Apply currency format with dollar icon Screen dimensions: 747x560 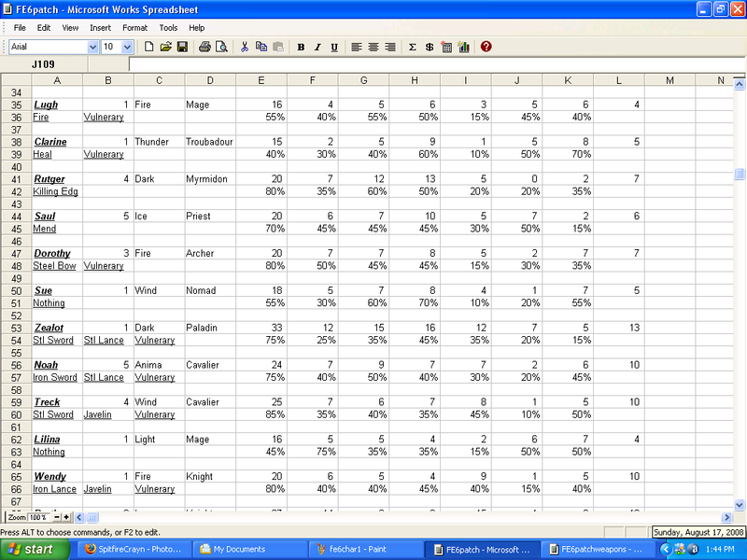(429, 47)
